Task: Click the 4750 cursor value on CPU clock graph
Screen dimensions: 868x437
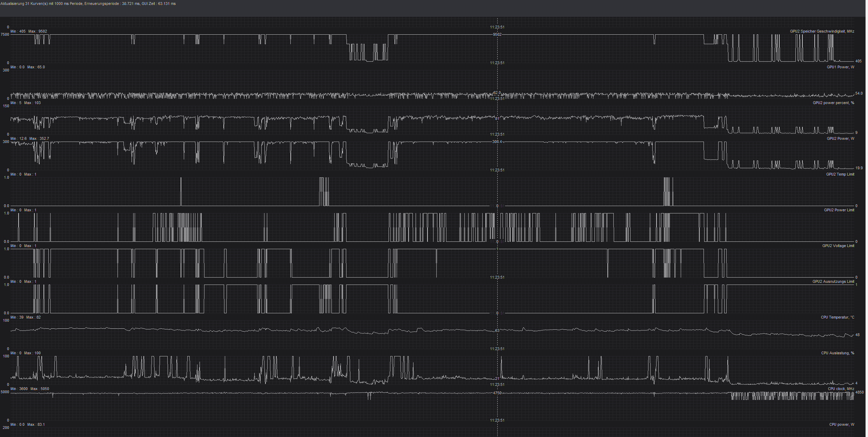Action: pos(497,393)
